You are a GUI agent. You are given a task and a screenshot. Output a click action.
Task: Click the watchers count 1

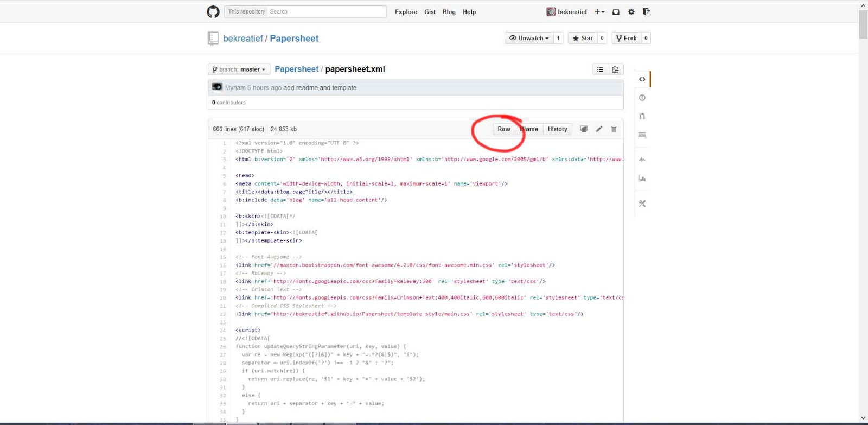click(x=558, y=38)
